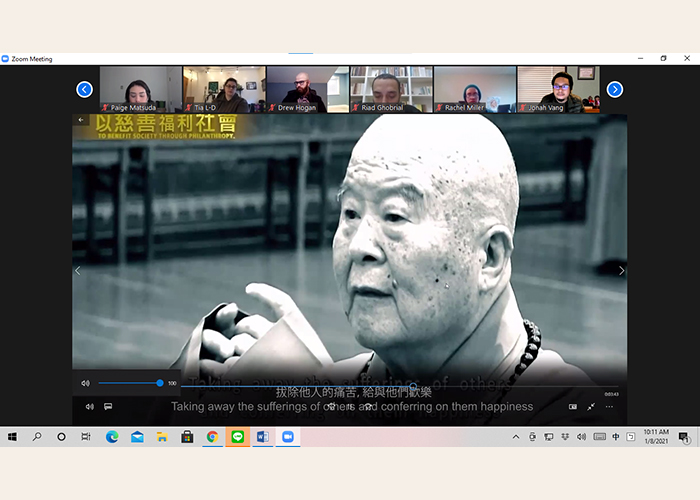Screen dimensions: 700x500
Task: Open more options ellipsis in player
Action: tap(609, 407)
